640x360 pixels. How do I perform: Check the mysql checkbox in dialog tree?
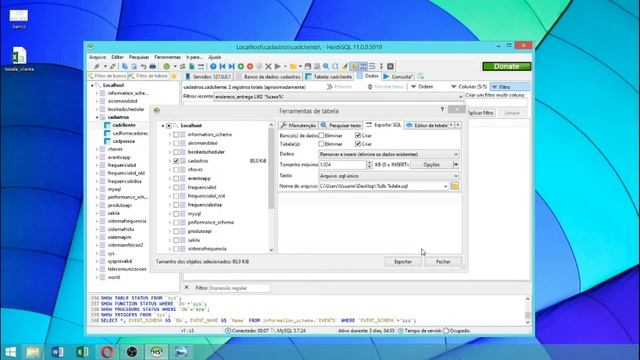click(176, 213)
